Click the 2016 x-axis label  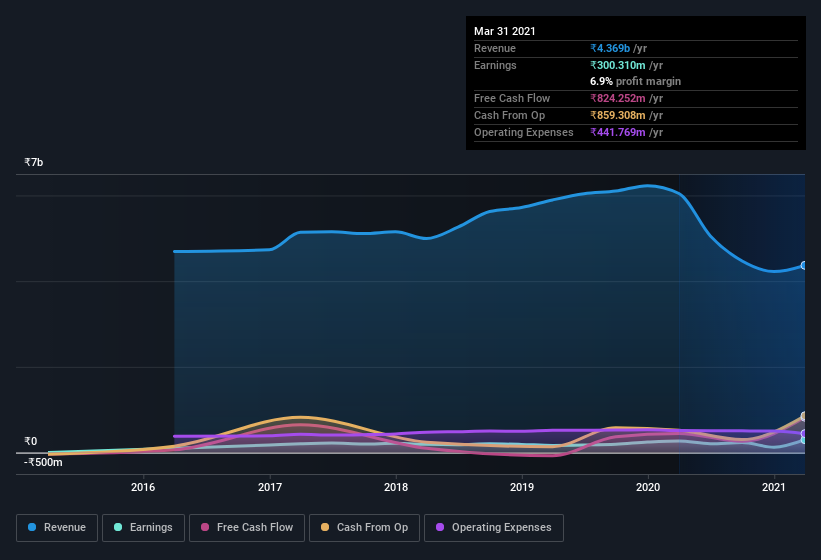[143, 487]
